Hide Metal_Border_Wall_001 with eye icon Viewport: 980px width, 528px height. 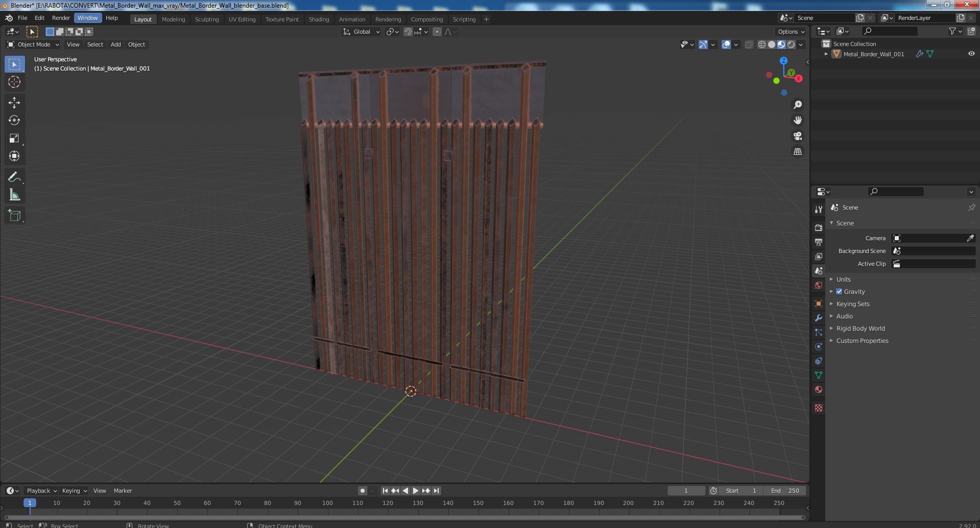coord(971,54)
